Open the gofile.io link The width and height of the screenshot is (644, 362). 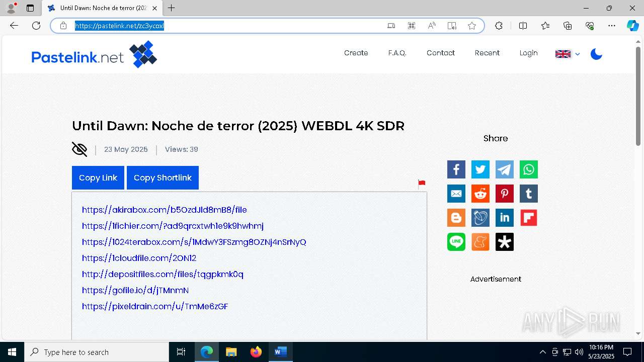[x=135, y=290]
